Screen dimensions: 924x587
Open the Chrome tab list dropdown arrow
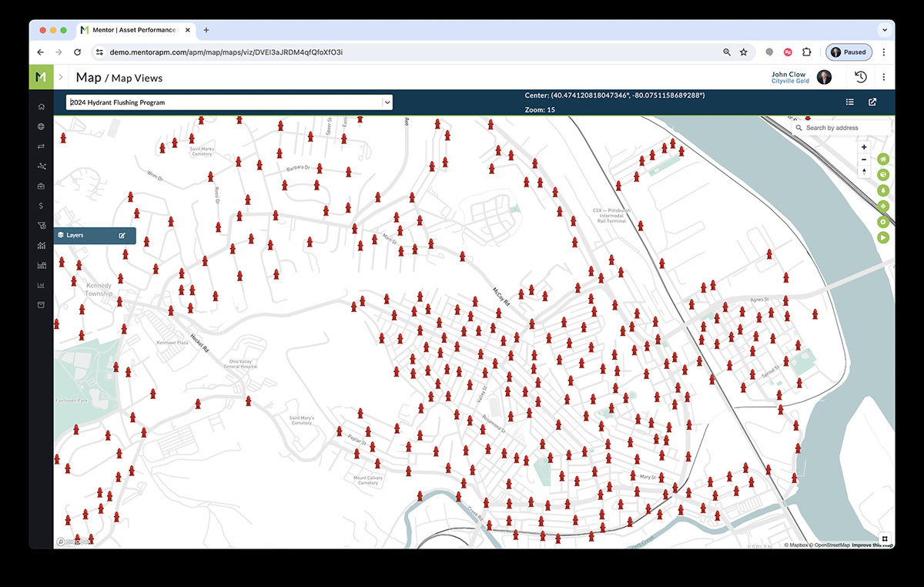coord(883,30)
